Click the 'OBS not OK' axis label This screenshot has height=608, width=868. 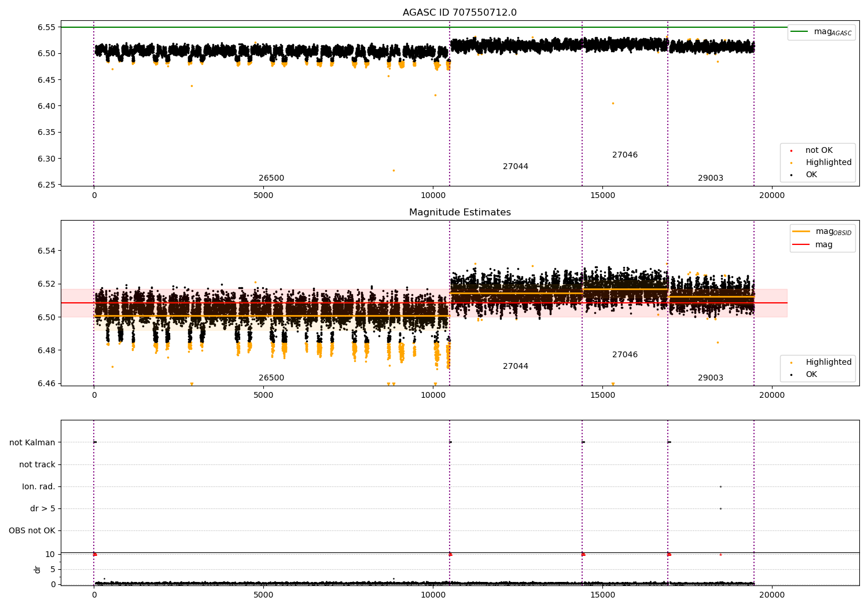tap(32, 531)
